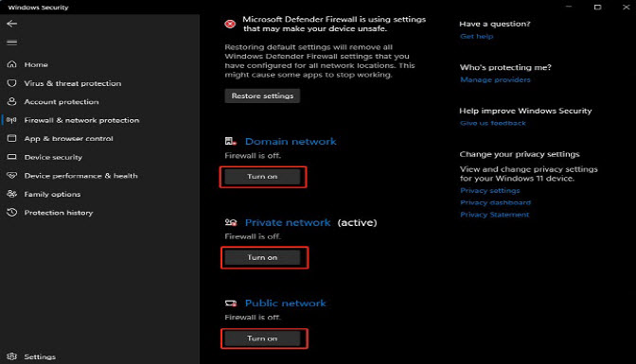Open the Domain network heading link
This screenshot has height=364, width=636.
click(291, 142)
